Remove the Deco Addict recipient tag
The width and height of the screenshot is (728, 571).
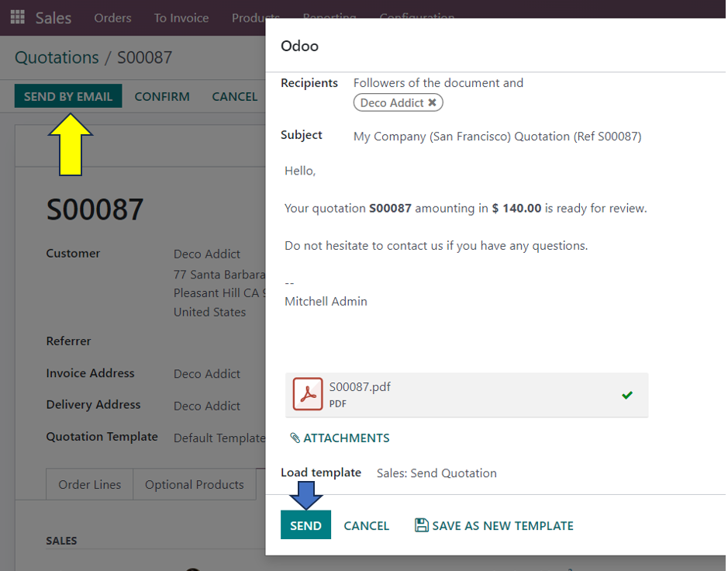coord(433,102)
